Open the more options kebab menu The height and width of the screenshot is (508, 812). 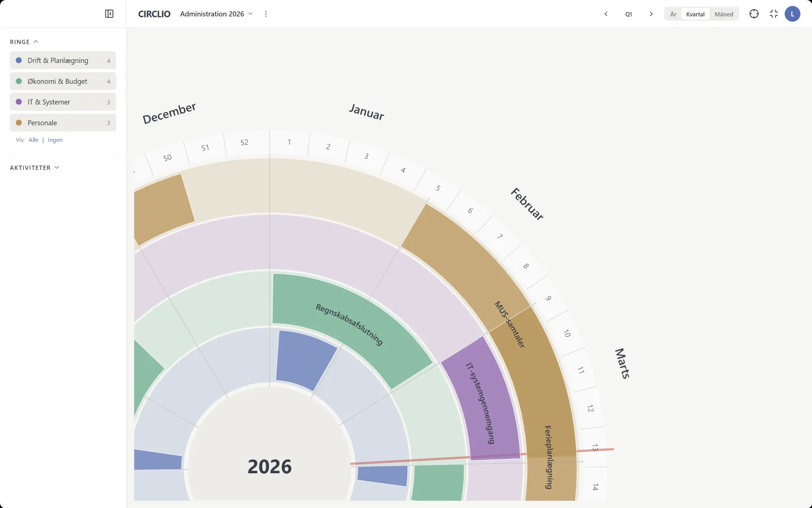(266, 14)
